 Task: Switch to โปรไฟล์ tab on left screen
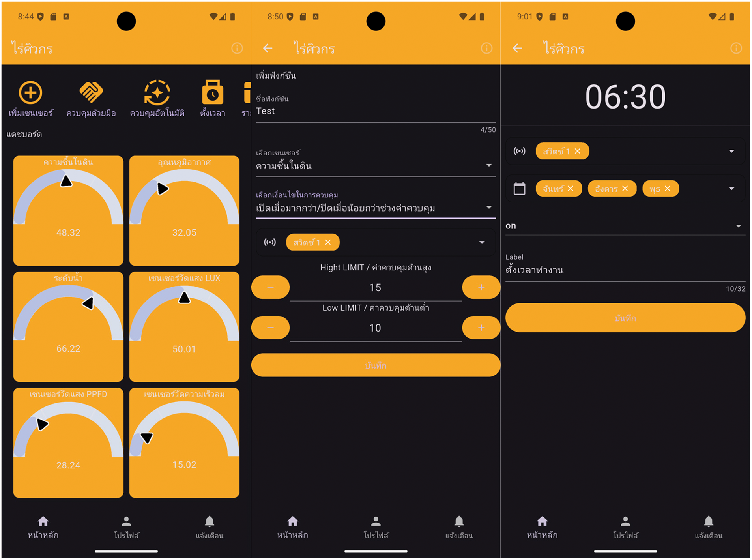point(126,527)
